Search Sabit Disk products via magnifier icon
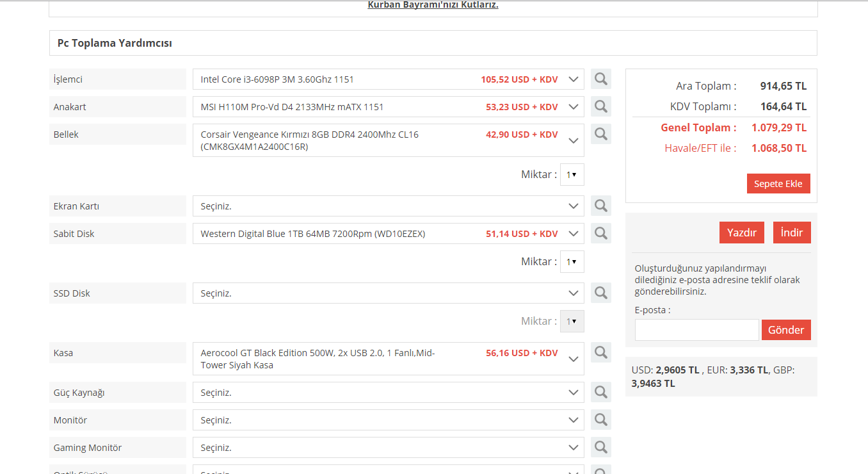 [x=600, y=233]
